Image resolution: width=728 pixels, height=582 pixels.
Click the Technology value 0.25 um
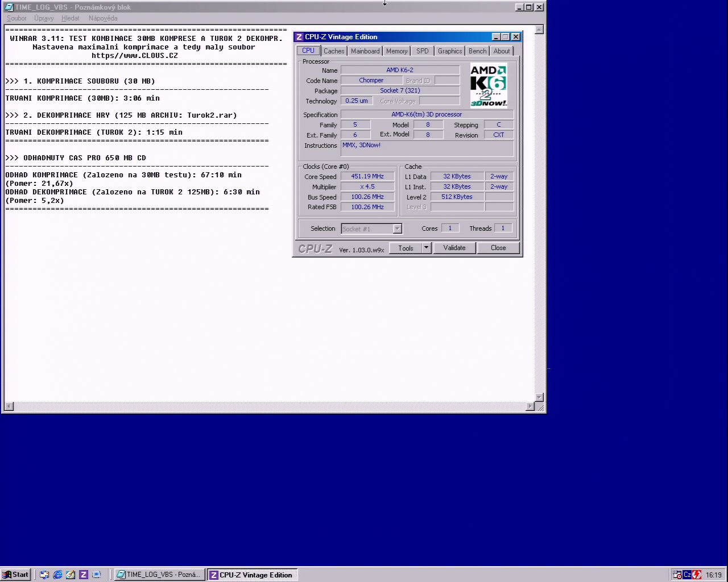357,101
